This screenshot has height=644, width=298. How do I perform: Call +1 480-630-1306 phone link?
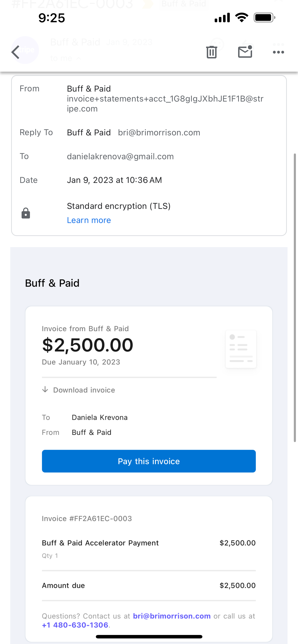tap(75, 625)
